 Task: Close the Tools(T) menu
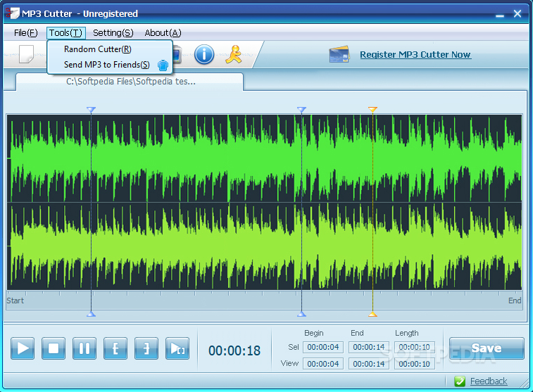pos(66,33)
